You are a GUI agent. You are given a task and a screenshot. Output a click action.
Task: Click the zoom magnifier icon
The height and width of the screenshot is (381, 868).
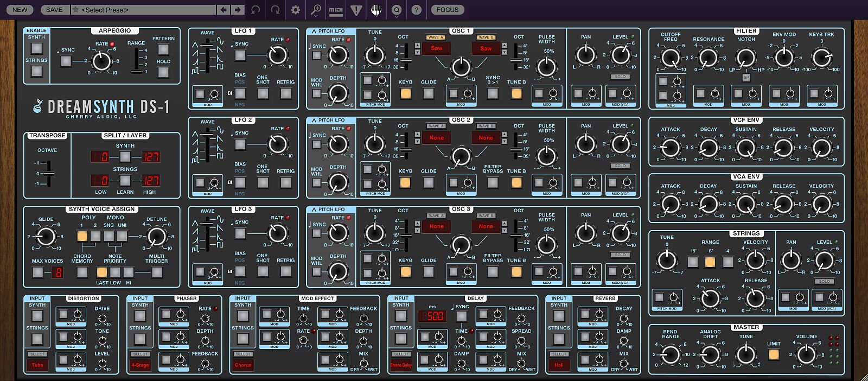coord(316,10)
